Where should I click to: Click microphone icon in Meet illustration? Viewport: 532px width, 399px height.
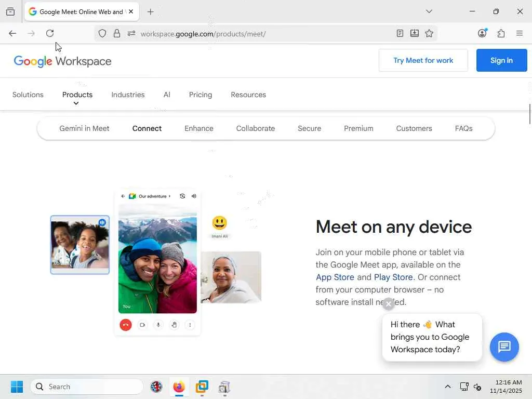point(158,325)
